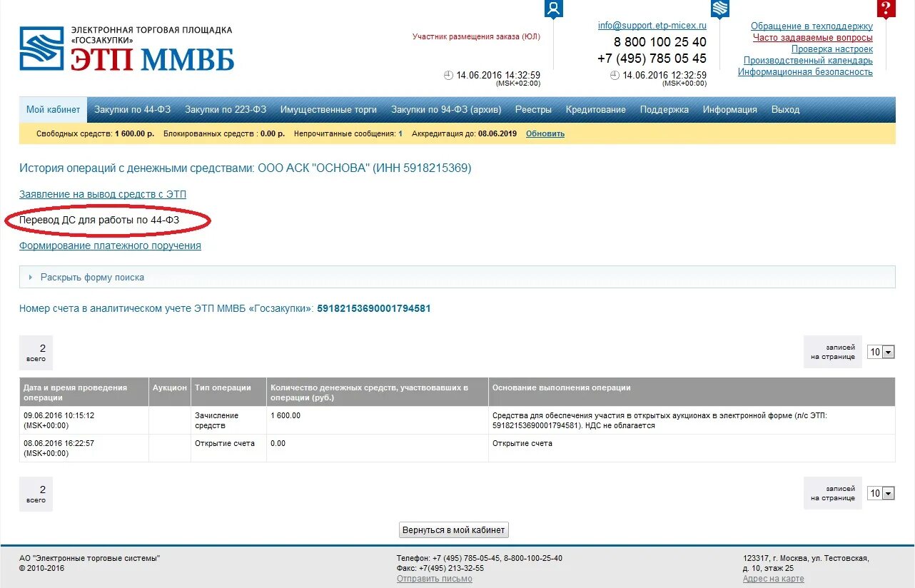Screen dimensions: 915x588
Task: Open bottom records-per-page dropdown
Action: tap(881, 493)
